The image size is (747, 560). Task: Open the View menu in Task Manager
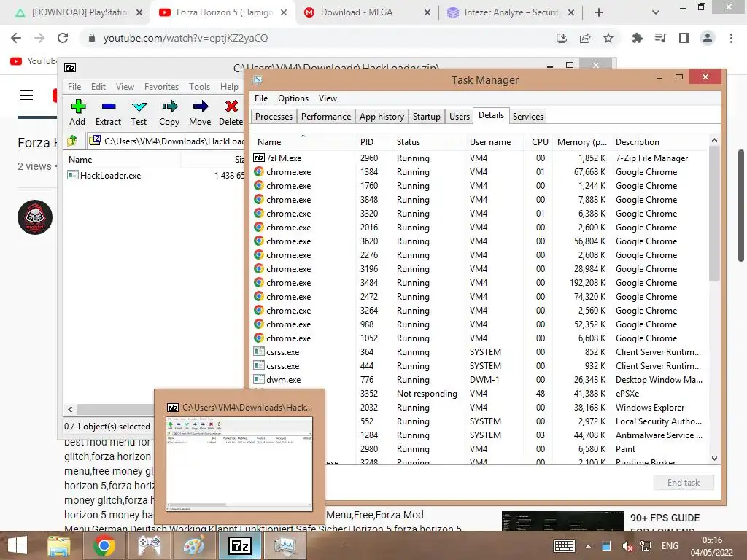[328, 98]
